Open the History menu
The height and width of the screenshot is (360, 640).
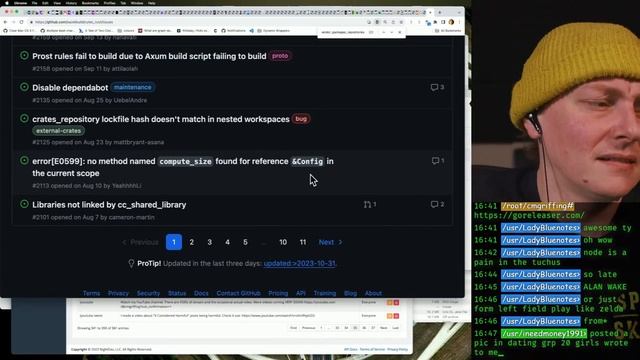71,3
